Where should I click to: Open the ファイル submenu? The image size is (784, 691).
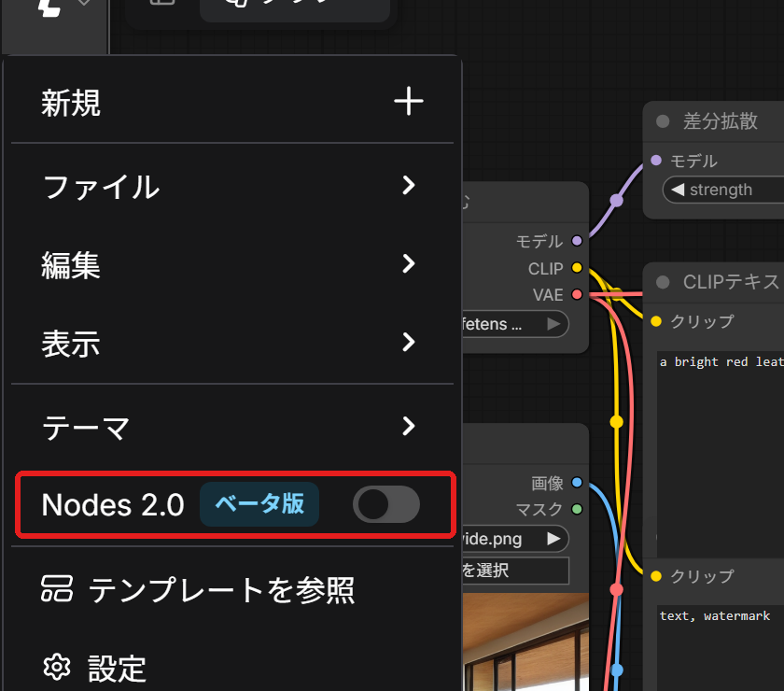pyautogui.click(x=232, y=186)
